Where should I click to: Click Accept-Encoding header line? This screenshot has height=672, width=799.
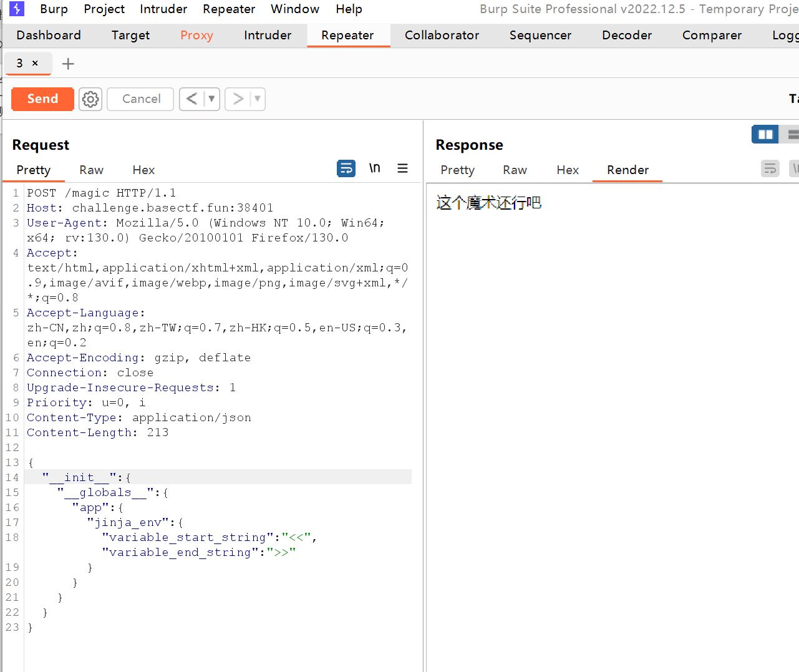tap(138, 358)
